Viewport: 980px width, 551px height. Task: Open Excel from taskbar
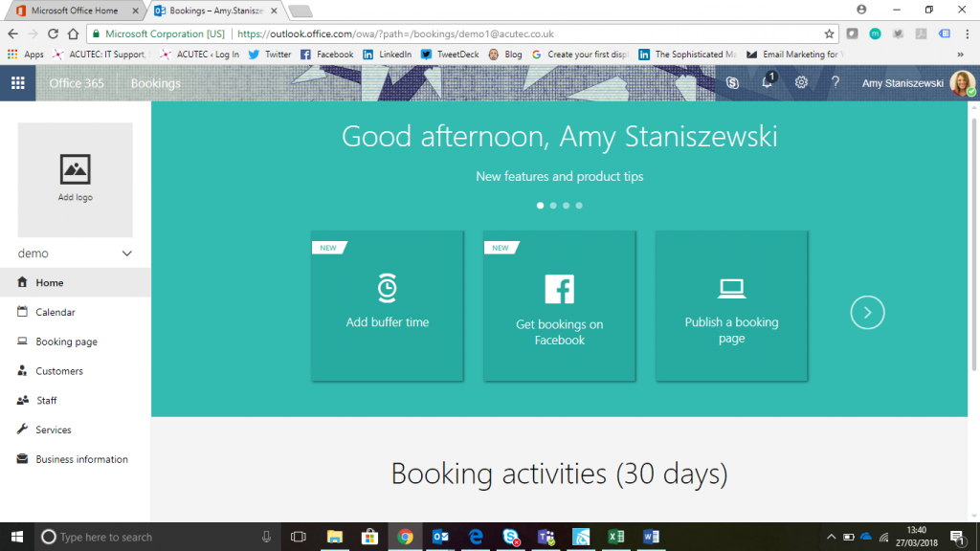(x=616, y=537)
